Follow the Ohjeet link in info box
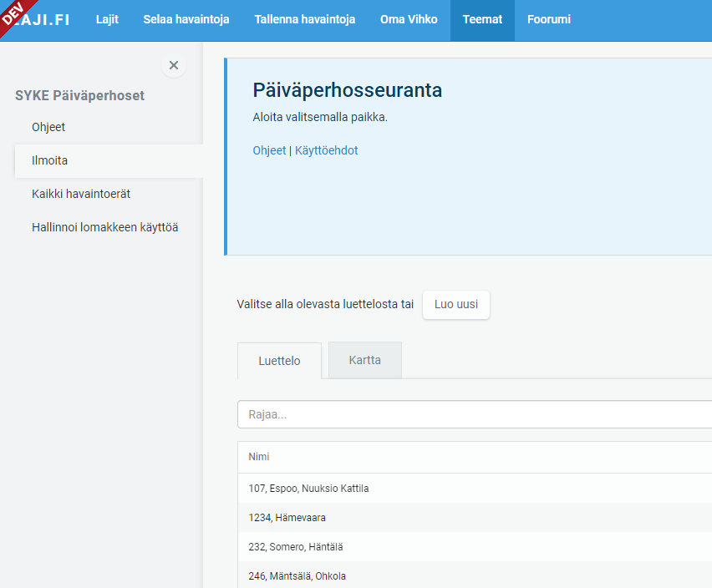 (269, 150)
